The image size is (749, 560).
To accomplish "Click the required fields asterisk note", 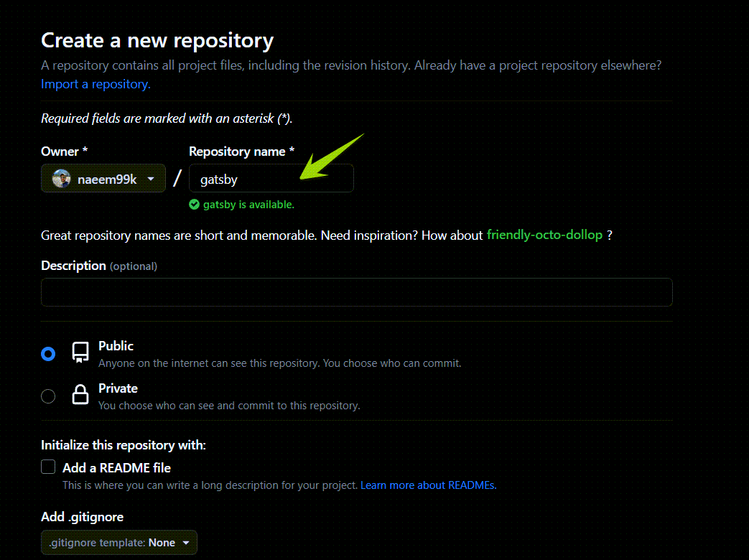I will (167, 118).
